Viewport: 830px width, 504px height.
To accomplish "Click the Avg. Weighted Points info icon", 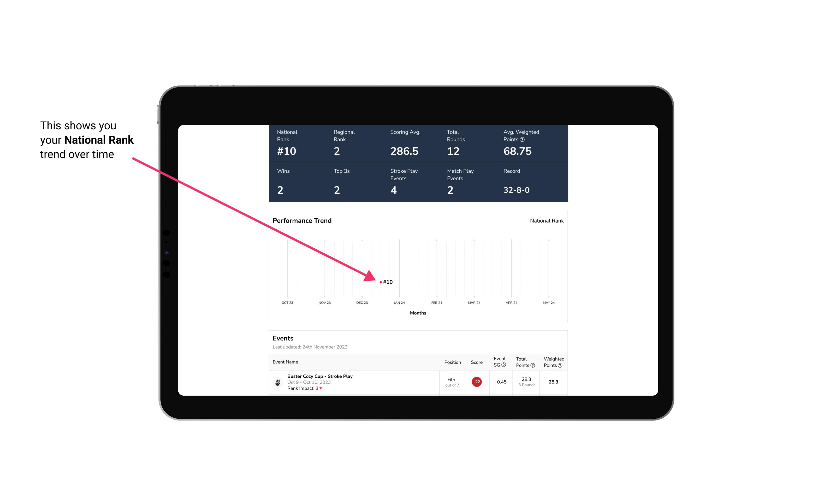I will (x=525, y=140).
